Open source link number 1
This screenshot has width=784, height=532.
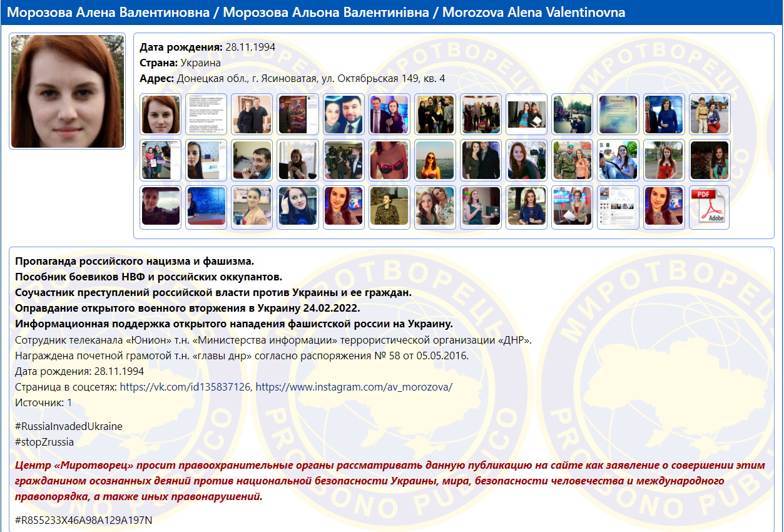point(69,402)
